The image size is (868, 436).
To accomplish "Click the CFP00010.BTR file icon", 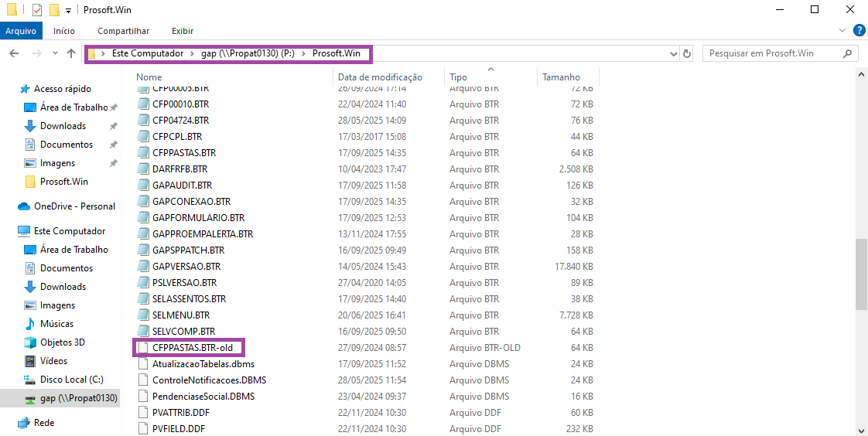I will pos(143,104).
